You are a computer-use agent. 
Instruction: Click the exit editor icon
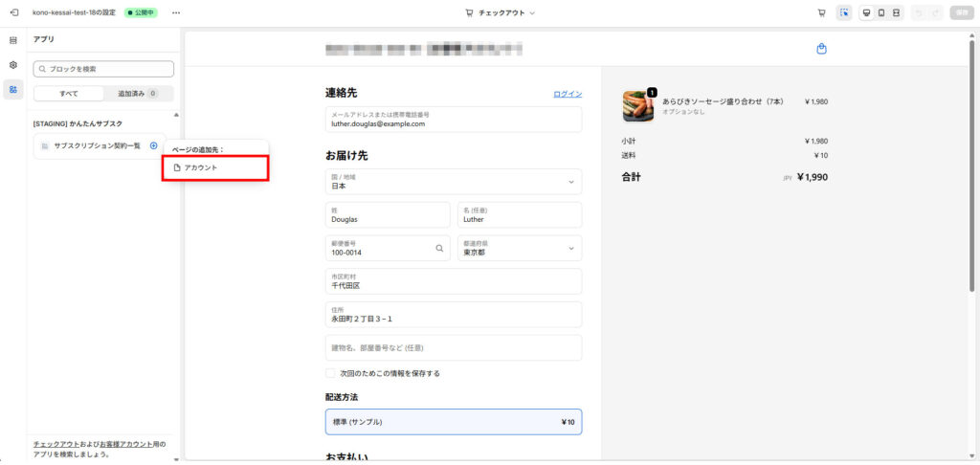(x=13, y=12)
